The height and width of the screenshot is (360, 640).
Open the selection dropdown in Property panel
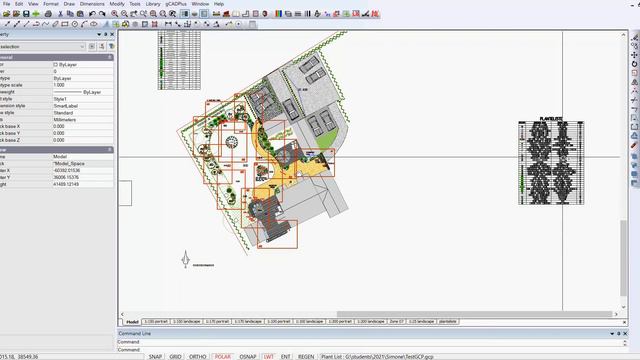click(82, 47)
